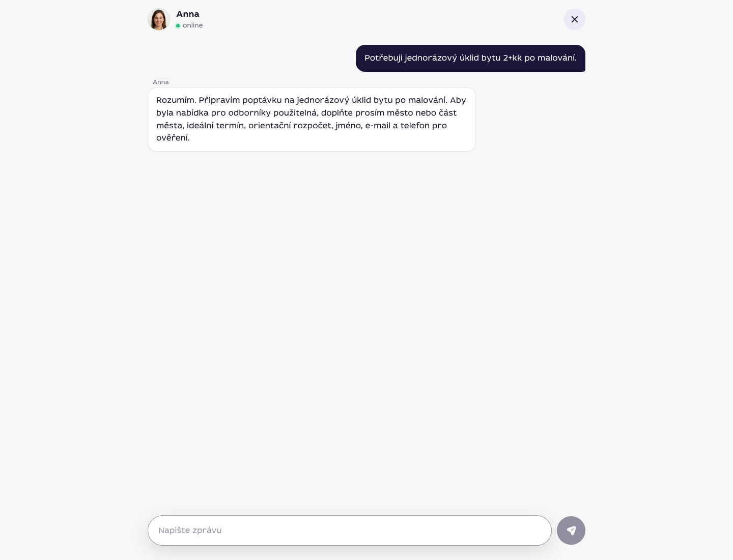Click the word 'Rozumím.' in Anna's reply

(176, 100)
